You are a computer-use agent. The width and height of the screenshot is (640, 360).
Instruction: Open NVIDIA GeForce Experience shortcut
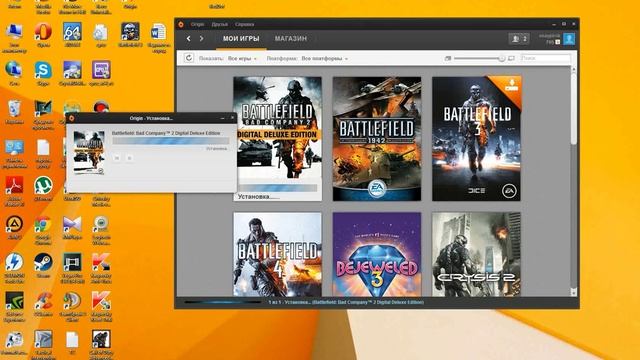14,301
